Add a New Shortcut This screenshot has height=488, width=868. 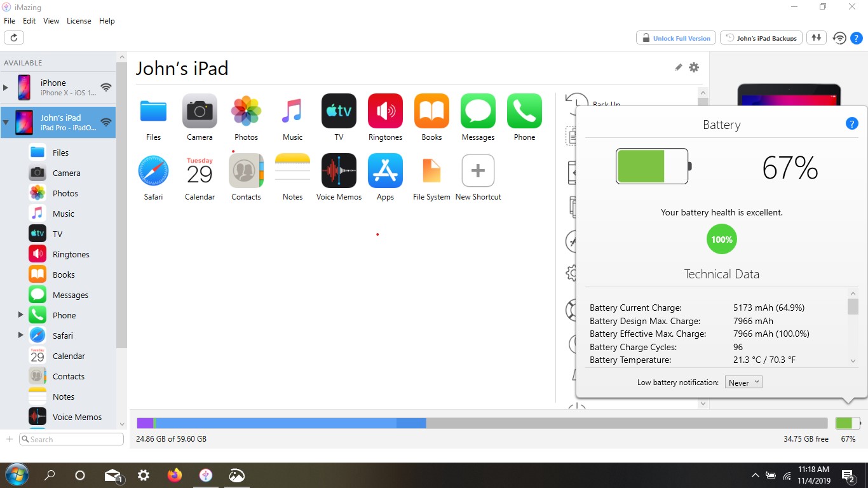(x=478, y=171)
